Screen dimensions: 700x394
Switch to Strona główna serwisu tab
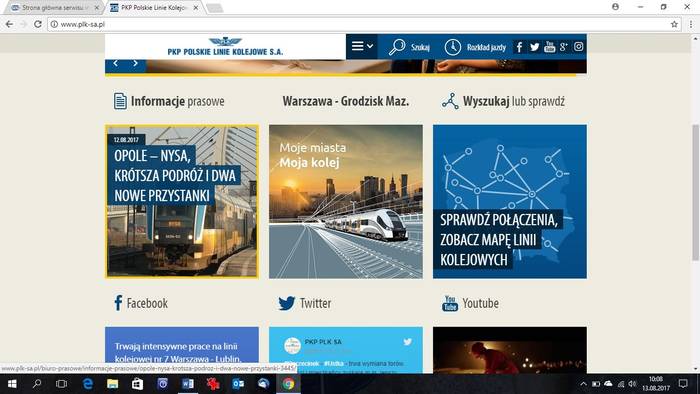(x=53, y=8)
